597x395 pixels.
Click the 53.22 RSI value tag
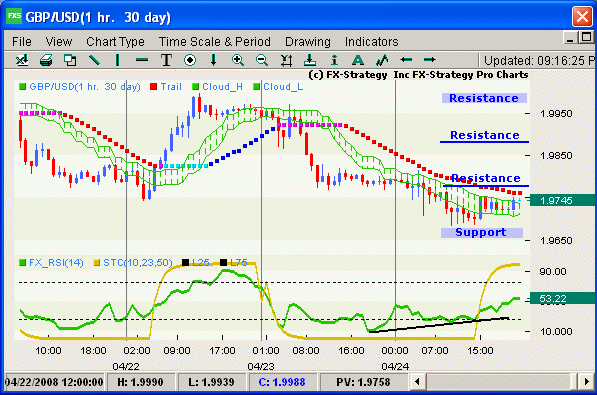tap(563, 299)
